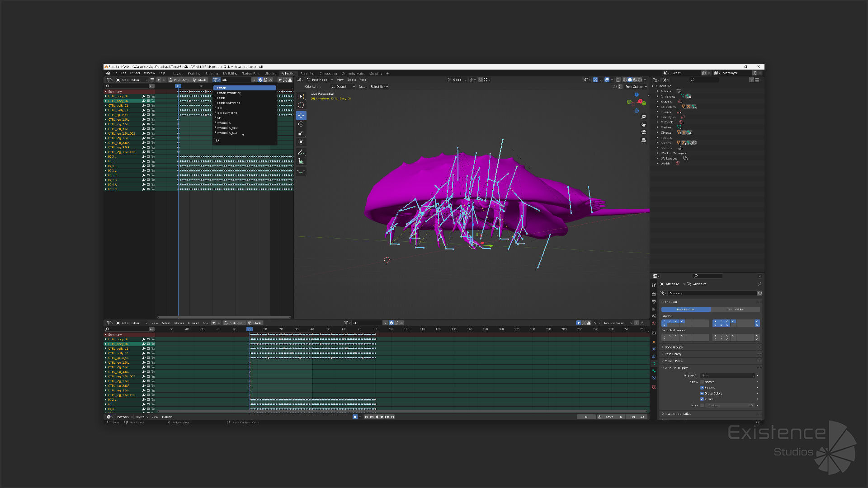
Task: Click Push Down in upper action editor
Action: click(179, 80)
